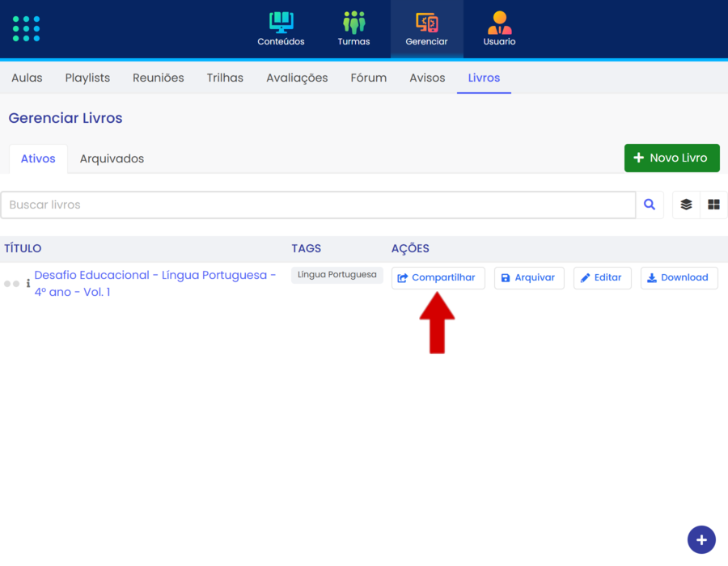728x566 pixels.
Task: Switch to grid view icon
Action: tap(713, 205)
